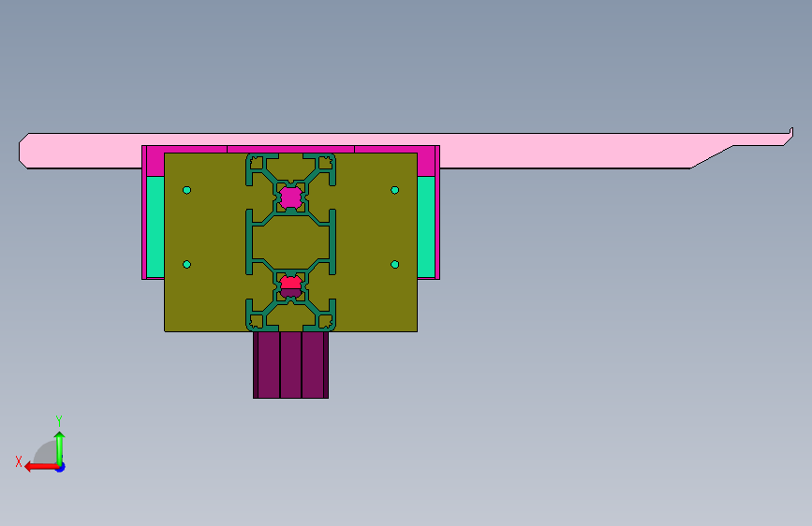The image size is (812, 526).
Task: Pick the upper-right hole in the olive plate
Action: pyautogui.click(x=394, y=190)
